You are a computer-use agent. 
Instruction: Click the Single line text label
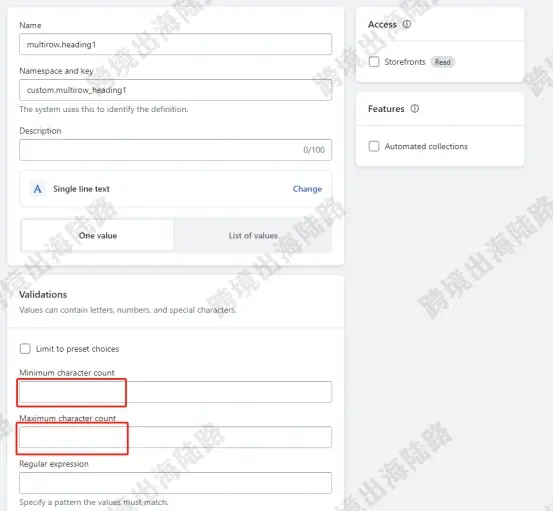coord(81,189)
